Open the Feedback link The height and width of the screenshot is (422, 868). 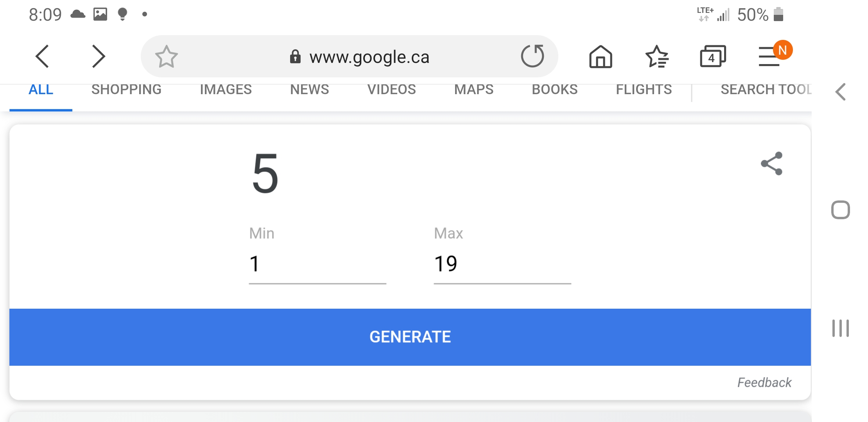(x=764, y=382)
